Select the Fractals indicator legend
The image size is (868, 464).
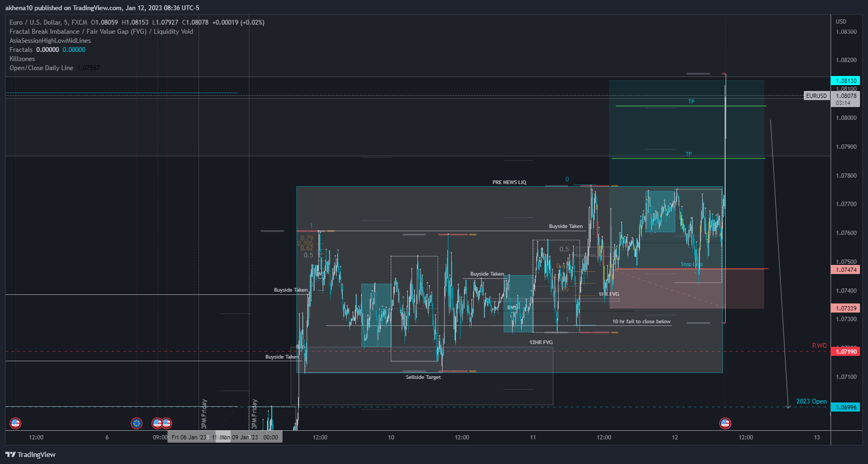click(21, 50)
